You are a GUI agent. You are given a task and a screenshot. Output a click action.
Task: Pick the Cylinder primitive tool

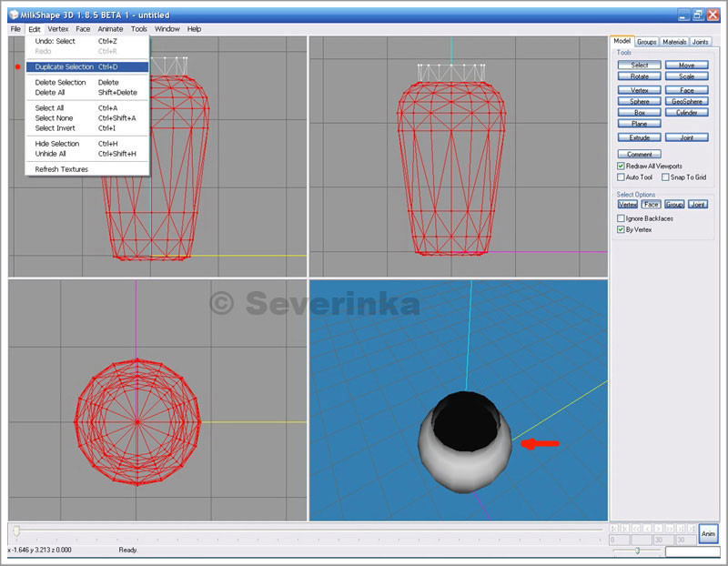pyautogui.click(x=686, y=113)
